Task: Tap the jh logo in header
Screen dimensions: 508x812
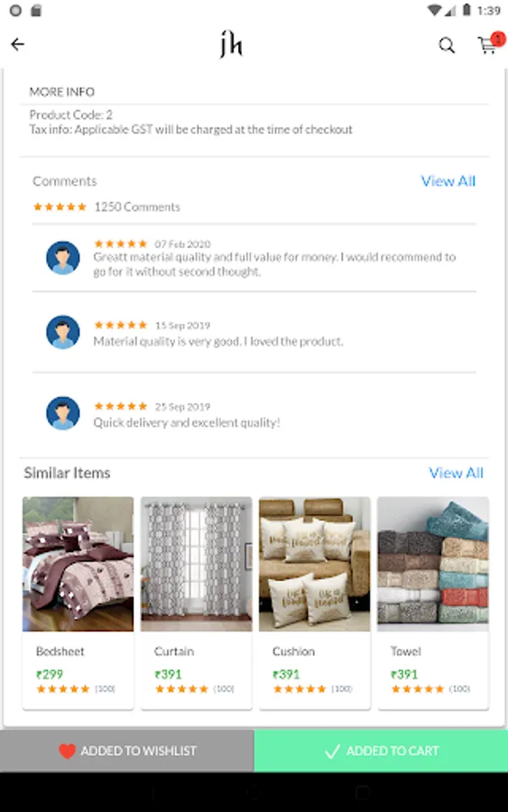Action: click(x=231, y=44)
